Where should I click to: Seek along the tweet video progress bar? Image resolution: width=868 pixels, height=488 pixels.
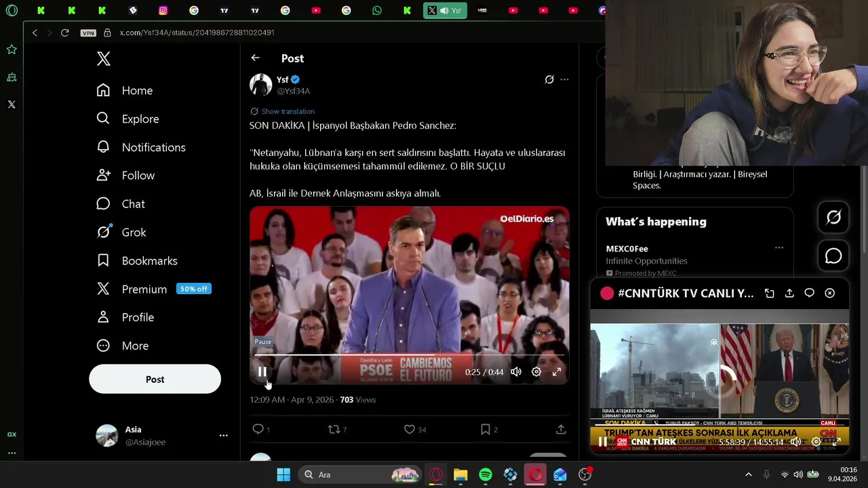tap(410, 355)
